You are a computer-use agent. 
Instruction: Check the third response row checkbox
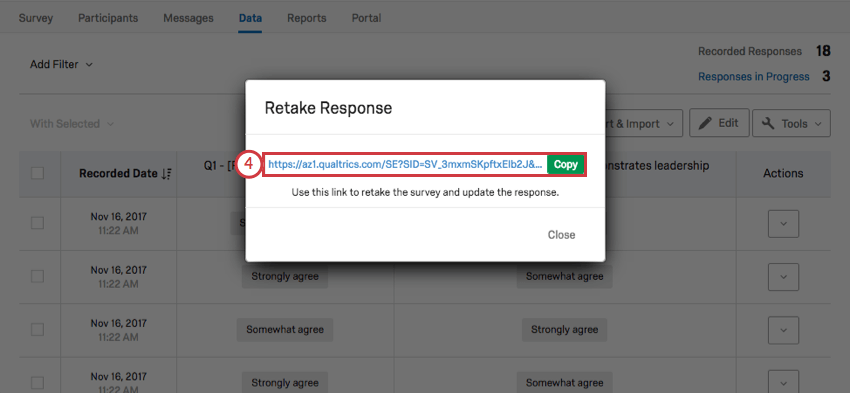37,329
